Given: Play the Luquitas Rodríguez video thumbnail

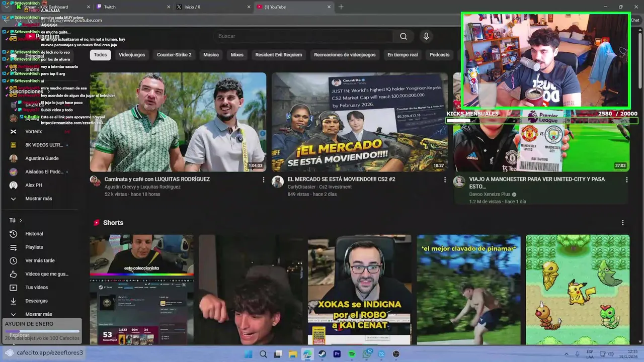Looking at the screenshot, I should pos(178,122).
